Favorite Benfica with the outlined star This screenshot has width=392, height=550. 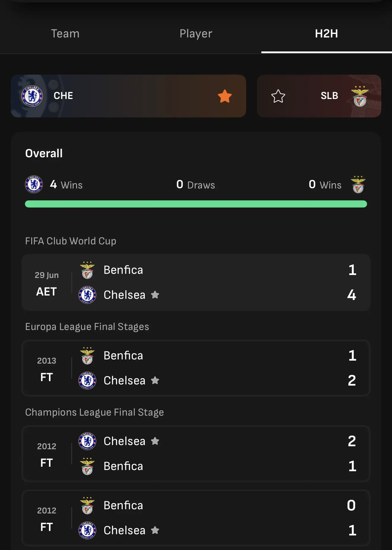coord(278,96)
